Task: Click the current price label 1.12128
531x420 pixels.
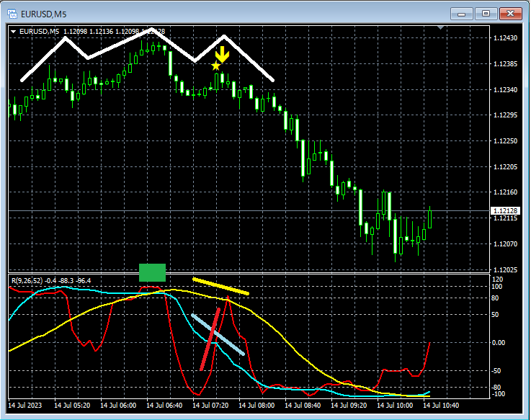Action: pos(505,210)
